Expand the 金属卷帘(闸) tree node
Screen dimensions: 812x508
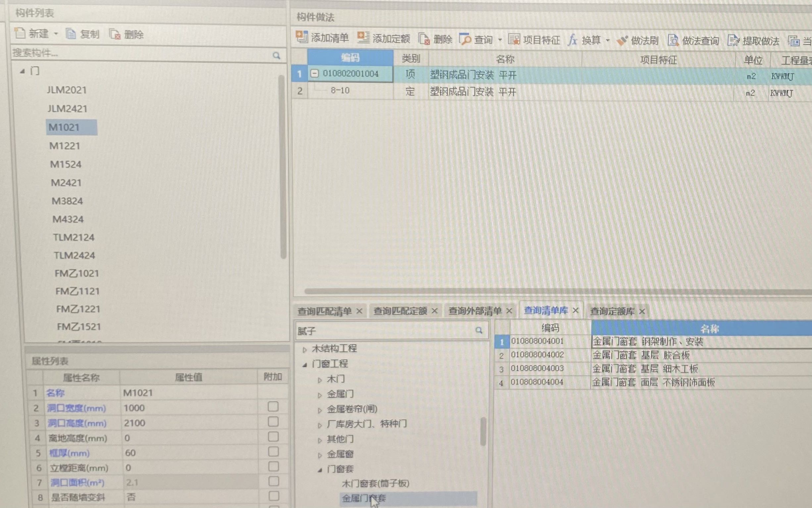point(320,410)
